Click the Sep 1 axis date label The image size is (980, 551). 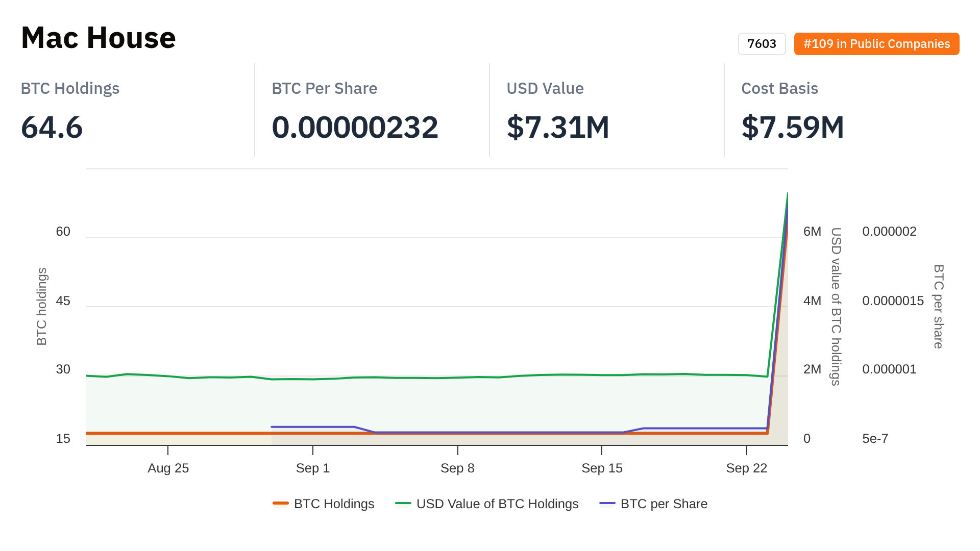click(x=313, y=468)
